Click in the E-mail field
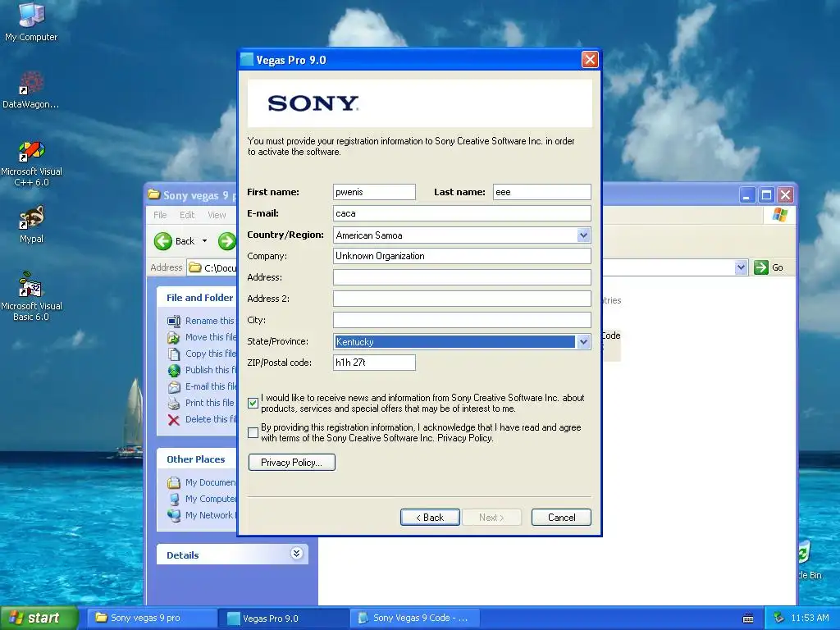This screenshot has width=840, height=630. 462,213
